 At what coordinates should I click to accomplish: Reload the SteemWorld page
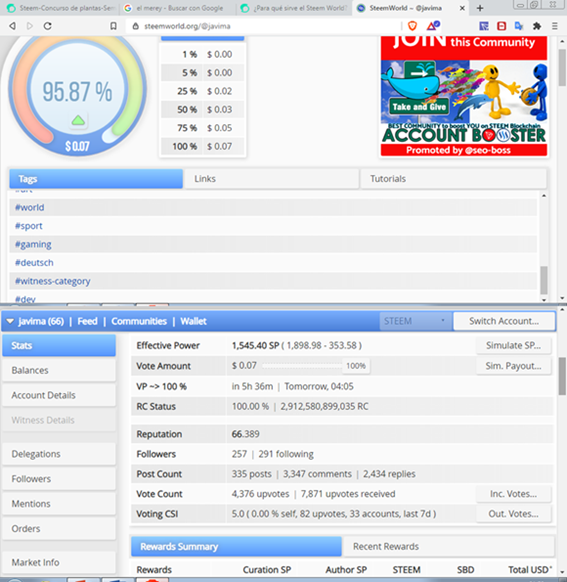pos(47,26)
